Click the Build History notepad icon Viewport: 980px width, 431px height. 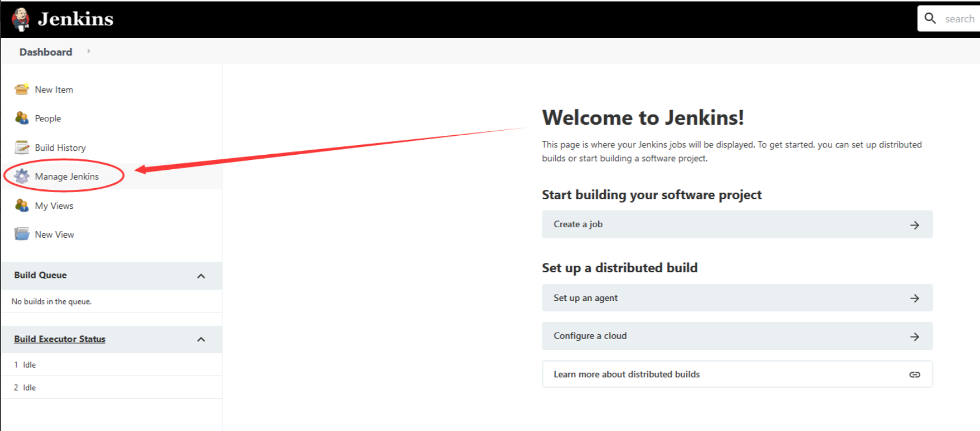[22, 147]
